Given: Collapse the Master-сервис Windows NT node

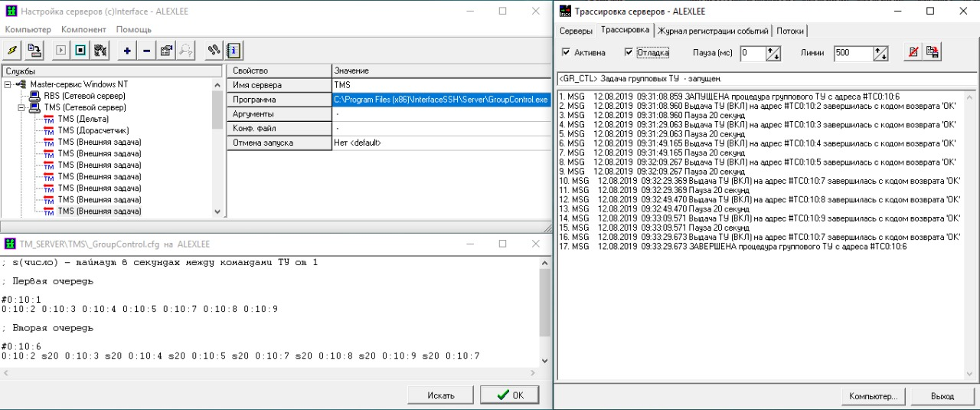Looking at the screenshot, I should click(8, 84).
